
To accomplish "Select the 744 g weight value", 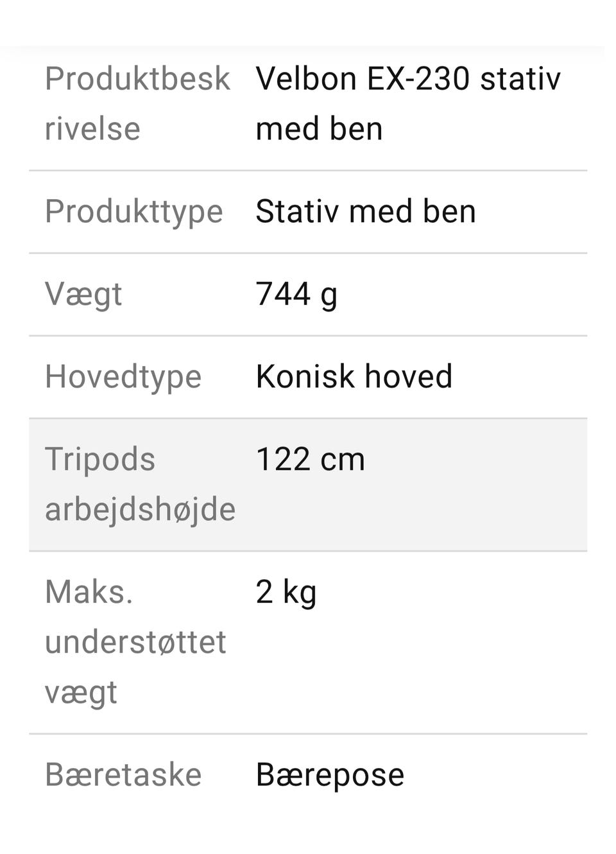I will pos(296,294).
